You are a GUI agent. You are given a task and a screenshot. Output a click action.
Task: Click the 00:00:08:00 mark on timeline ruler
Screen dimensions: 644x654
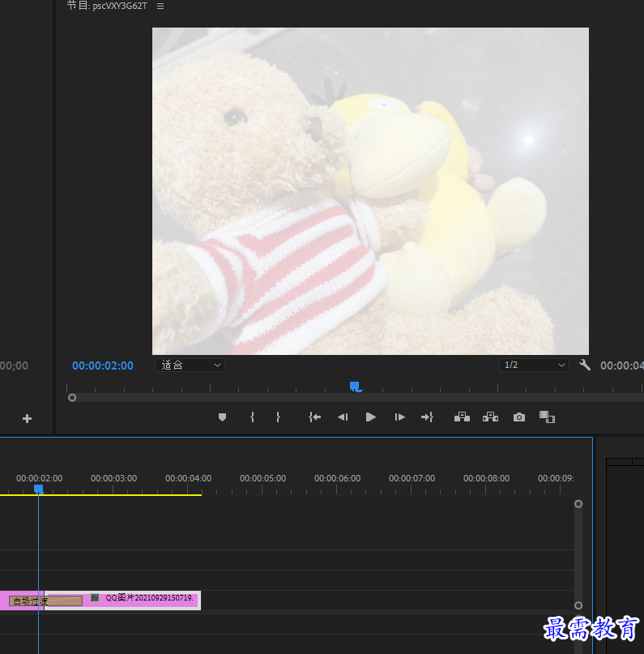(x=486, y=478)
